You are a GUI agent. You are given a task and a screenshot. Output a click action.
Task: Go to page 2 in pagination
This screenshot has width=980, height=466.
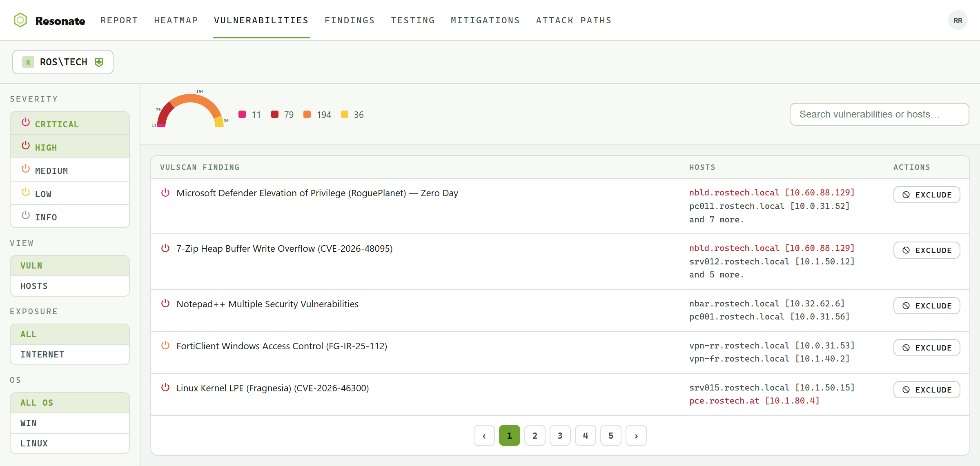535,435
